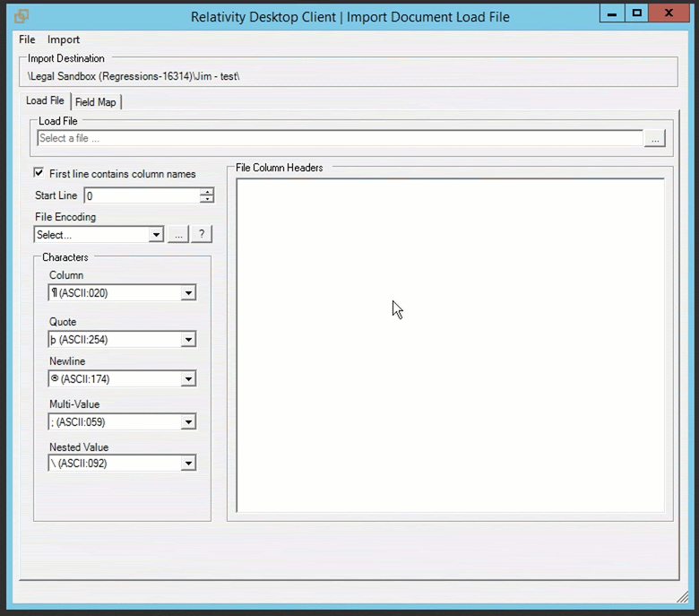Open the File menu
Viewport: 699px width, 616px height.
27,39
